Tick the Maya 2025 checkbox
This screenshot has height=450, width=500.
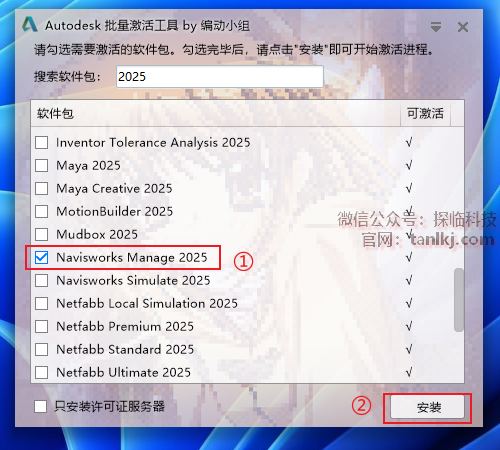[41, 165]
